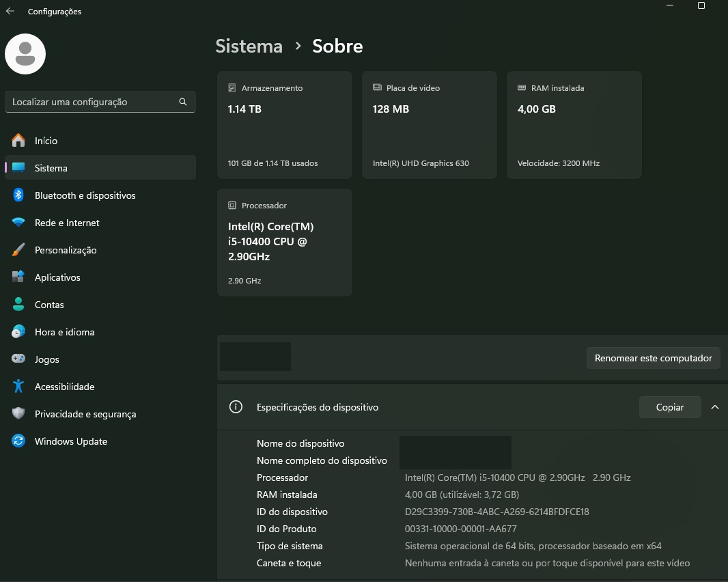728x582 pixels.
Task: Click the Privacidade e segurança shield icon
Action: tap(17, 414)
